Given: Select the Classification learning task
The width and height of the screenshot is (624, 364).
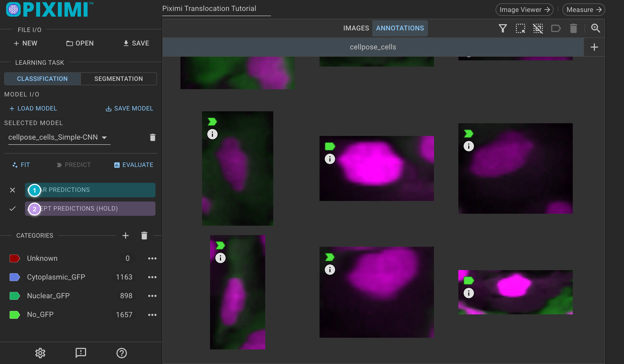Looking at the screenshot, I should coord(42,79).
